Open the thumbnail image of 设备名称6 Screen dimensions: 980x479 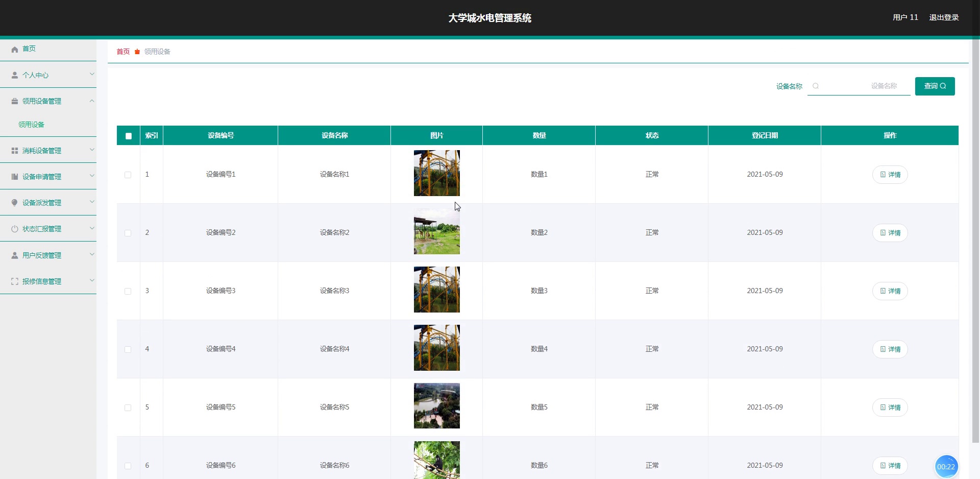click(x=436, y=460)
